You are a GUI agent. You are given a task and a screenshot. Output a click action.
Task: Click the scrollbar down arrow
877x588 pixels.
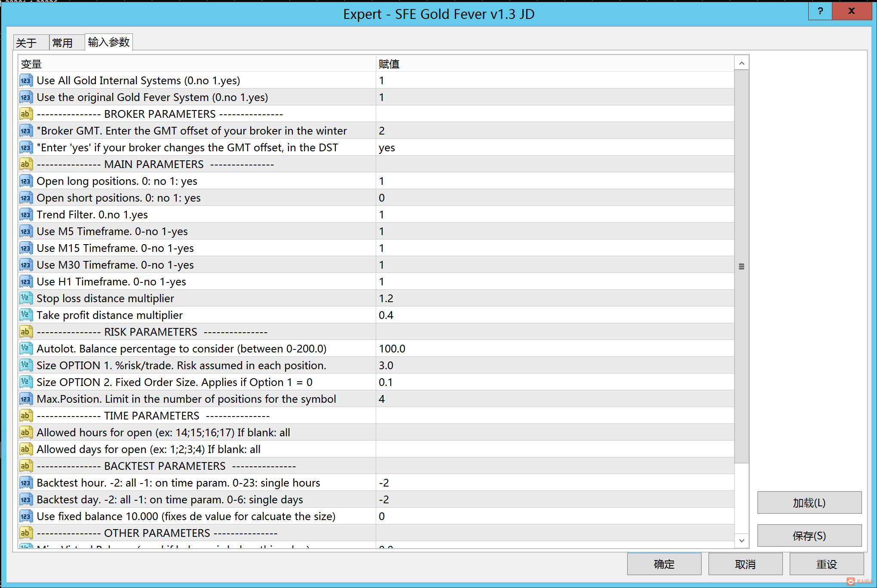click(x=742, y=540)
